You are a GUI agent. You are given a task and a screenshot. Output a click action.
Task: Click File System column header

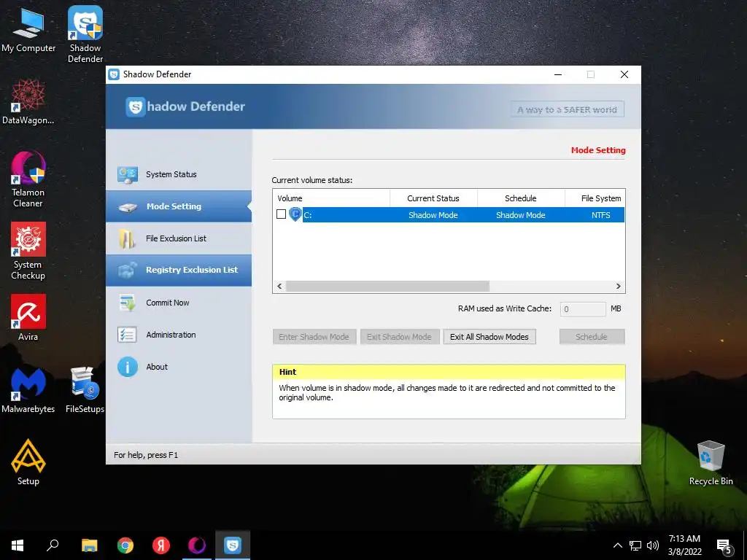point(595,198)
